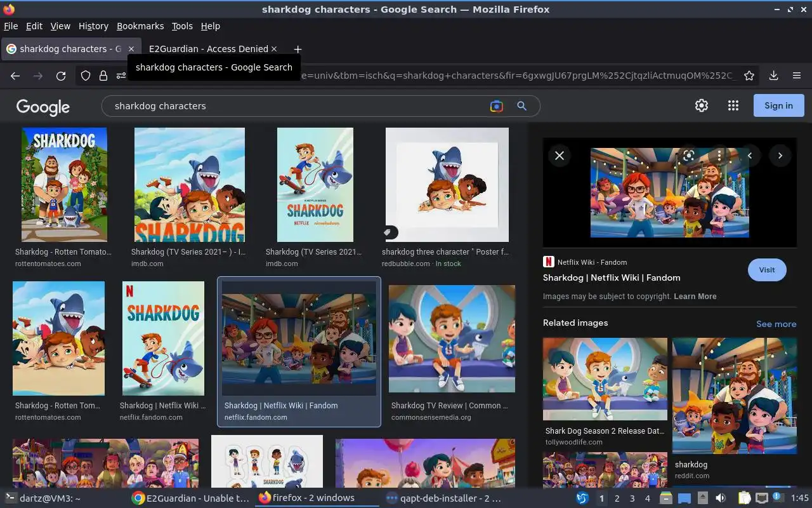Close the image preview panel
Viewport: 812px width, 508px height.
tap(560, 156)
